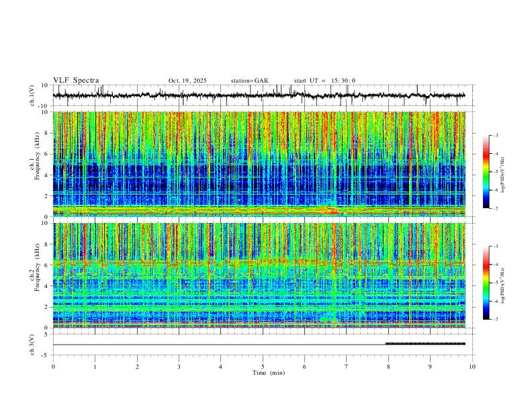The height and width of the screenshot is (411, 532).
Task: Click time axis tick label "2"
Action: [137, 367]
